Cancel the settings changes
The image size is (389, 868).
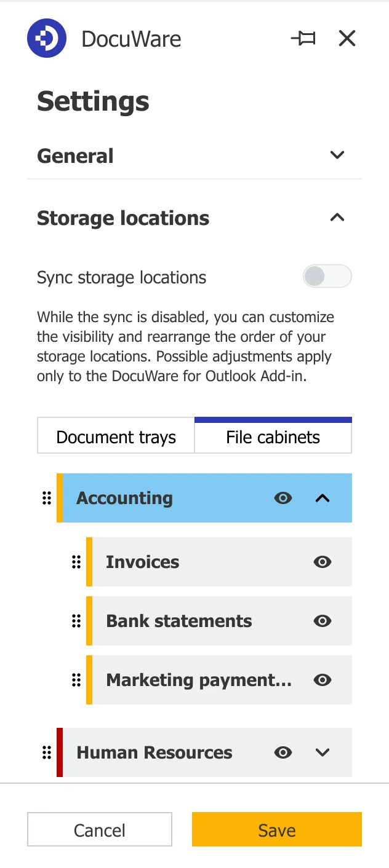click(99, 829)
